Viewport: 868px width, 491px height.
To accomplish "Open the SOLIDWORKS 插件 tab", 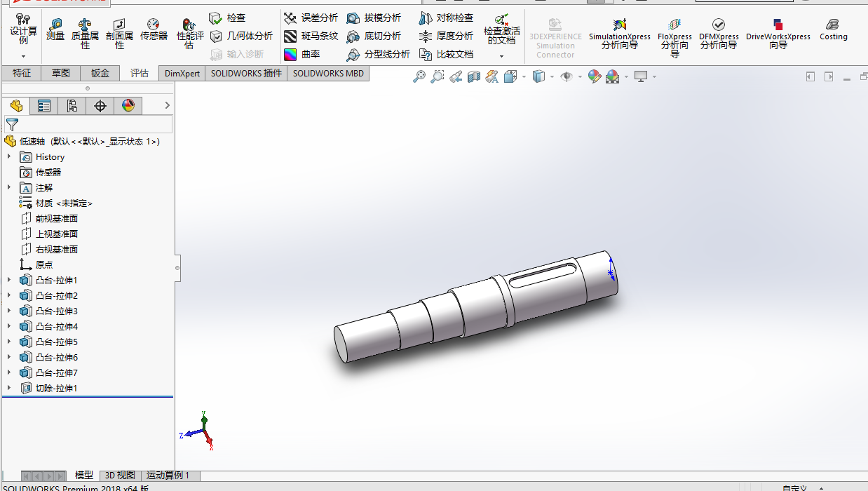I will point(246,73).
